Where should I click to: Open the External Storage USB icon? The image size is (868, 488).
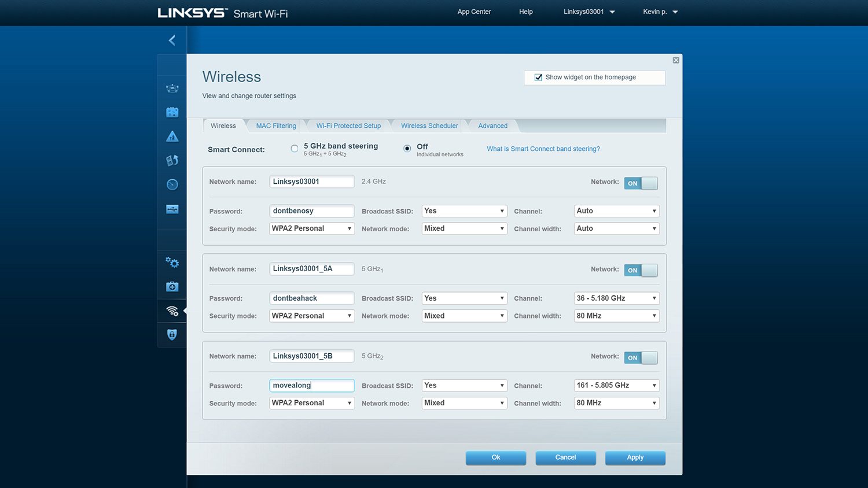click(x=172, y=209)
